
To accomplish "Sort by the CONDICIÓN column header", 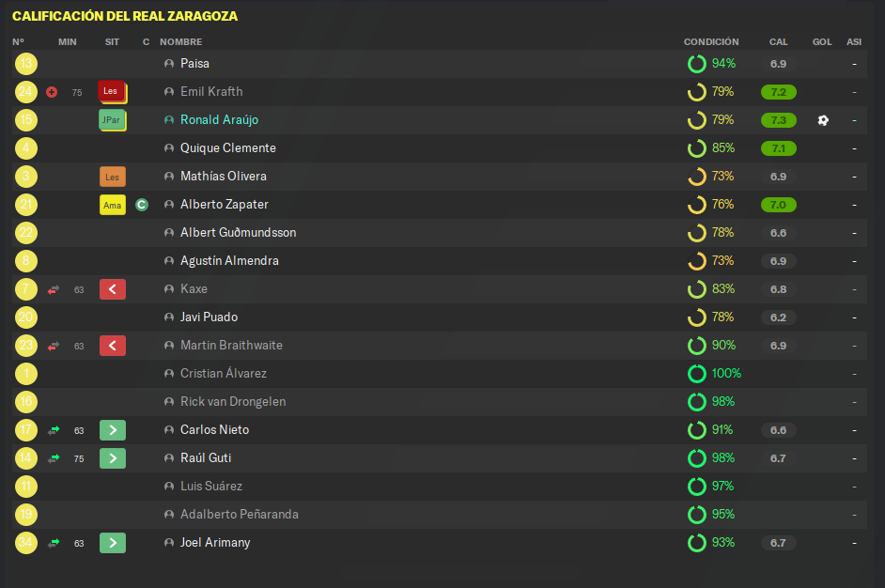I will pos(710,41).
